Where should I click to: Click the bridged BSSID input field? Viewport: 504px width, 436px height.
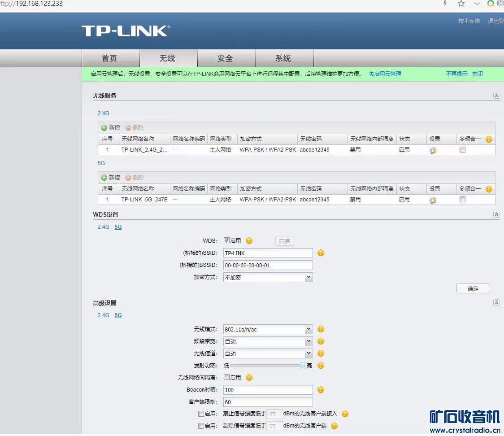(x=268, y=265)
